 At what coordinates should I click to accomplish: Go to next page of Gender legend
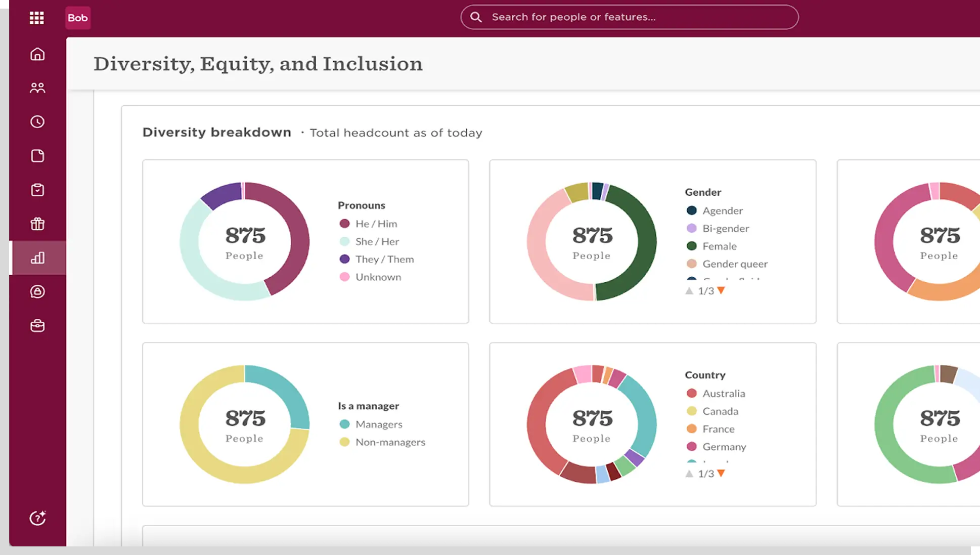coord(721,291)
